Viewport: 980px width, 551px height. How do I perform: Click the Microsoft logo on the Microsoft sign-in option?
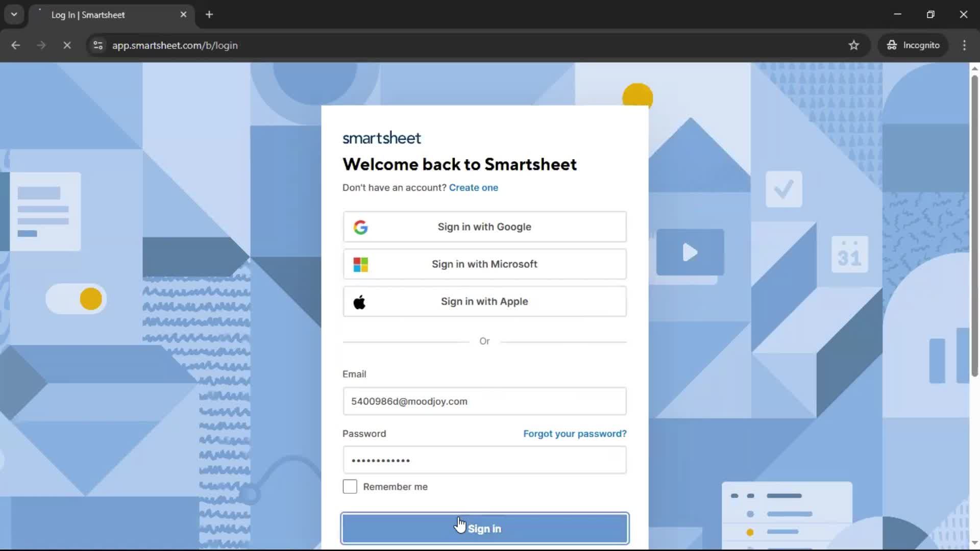click(x=360, y=264)
